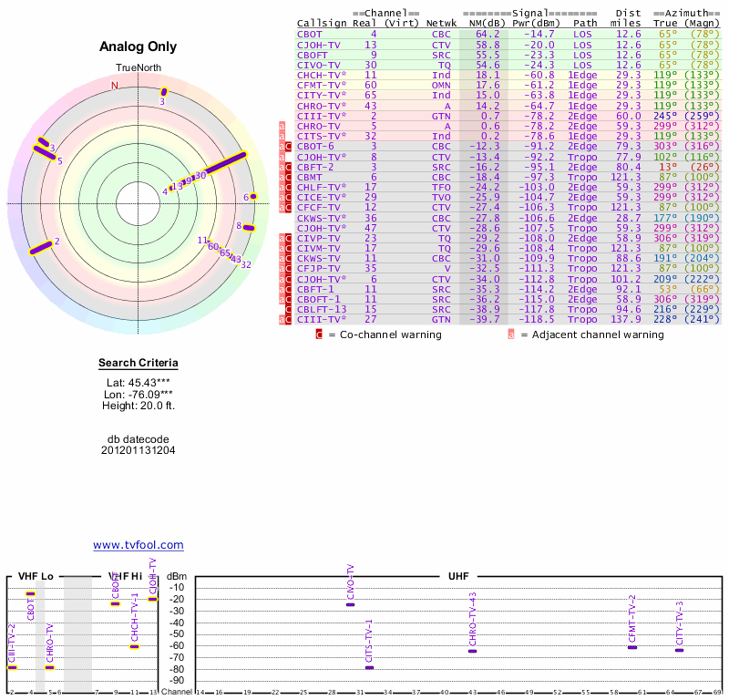This screenshot has height=700, width=729.
Task: Select the channel 2 bar on radar plot
Action: [40, 248]
